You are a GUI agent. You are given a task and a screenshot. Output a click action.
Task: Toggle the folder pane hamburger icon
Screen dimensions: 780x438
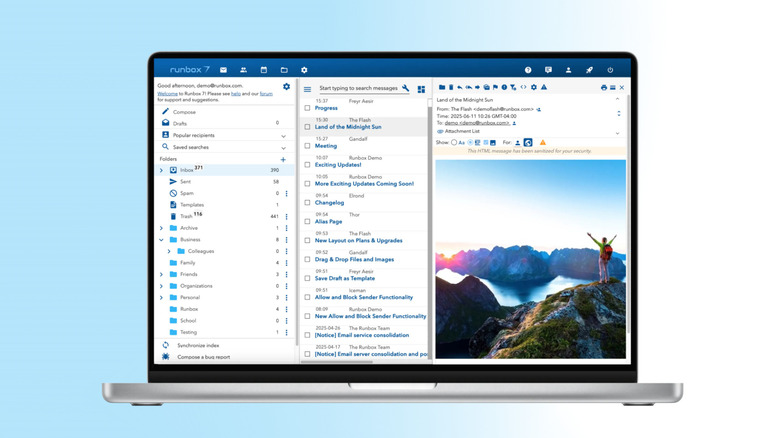click(x=307, y=89)
